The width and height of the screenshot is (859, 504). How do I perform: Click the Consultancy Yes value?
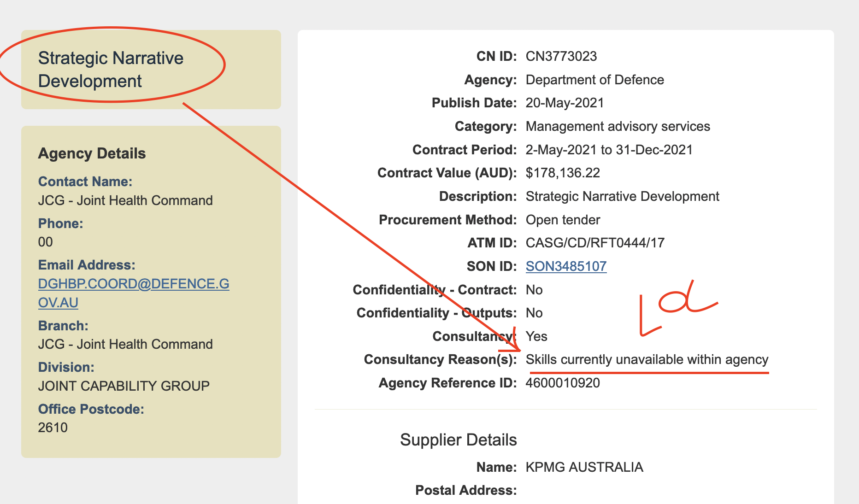click(536, 336)
